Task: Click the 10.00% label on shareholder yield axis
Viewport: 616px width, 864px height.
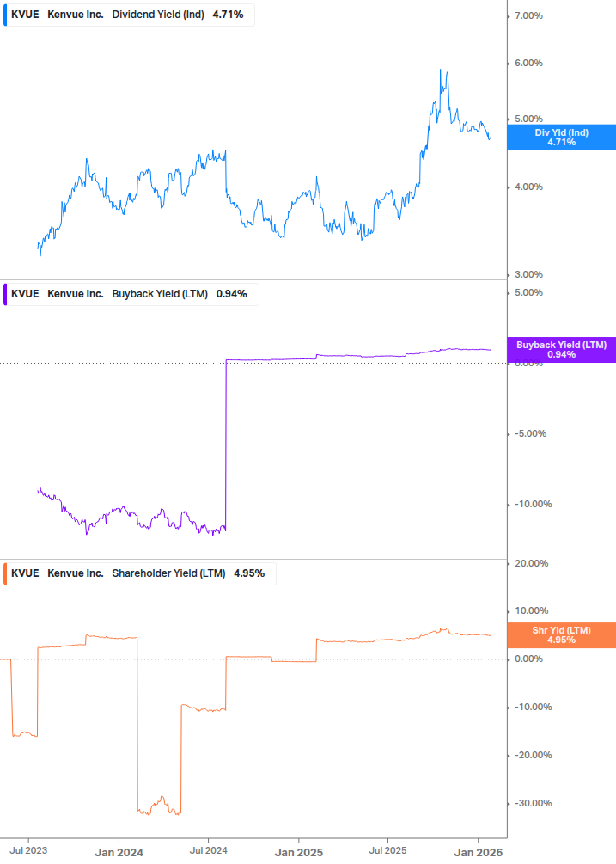Action: tap(531, 611)
